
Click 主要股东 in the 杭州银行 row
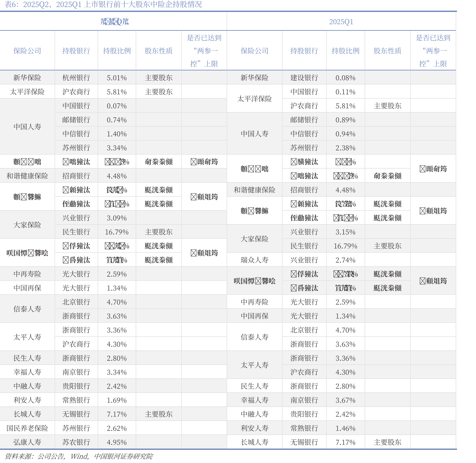(159, 78)
